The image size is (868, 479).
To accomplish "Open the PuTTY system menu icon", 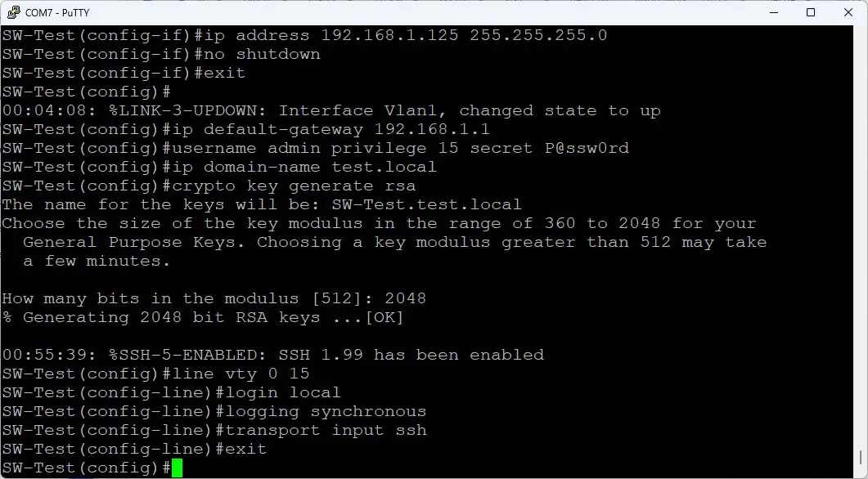I will point(13,12).
